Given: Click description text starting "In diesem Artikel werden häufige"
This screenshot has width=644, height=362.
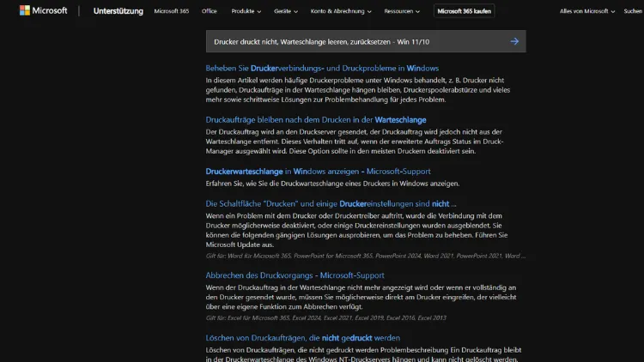Looking at the screenshot, I should 358,90.
